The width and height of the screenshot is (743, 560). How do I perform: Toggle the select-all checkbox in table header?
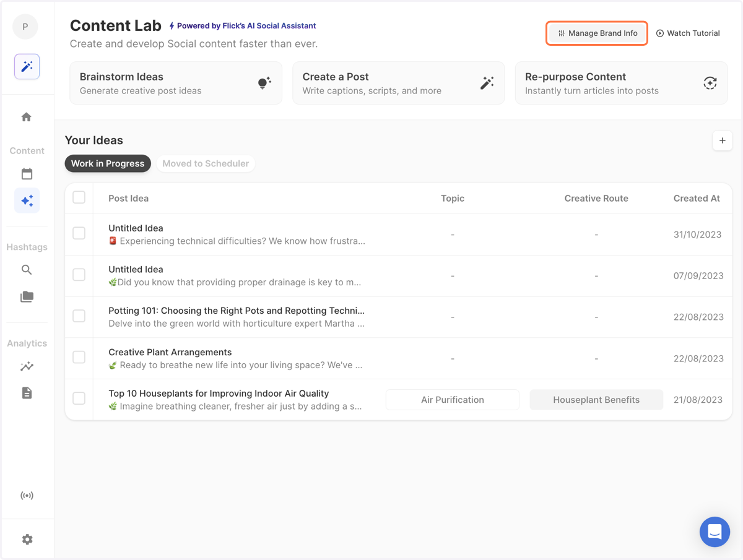(x=79, y=197)
